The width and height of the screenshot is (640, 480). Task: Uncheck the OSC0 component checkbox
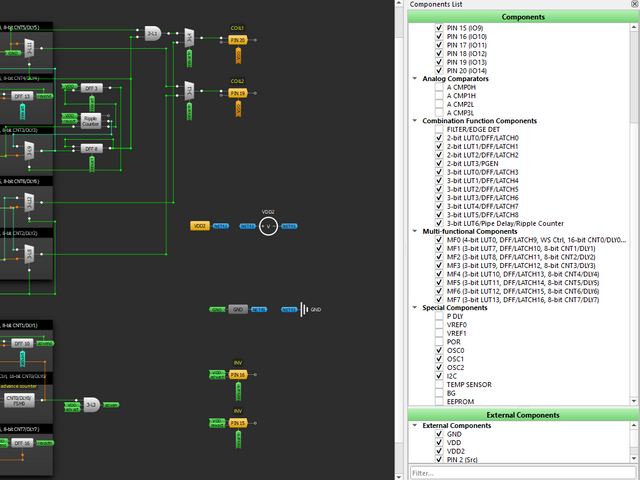(440, 351)
